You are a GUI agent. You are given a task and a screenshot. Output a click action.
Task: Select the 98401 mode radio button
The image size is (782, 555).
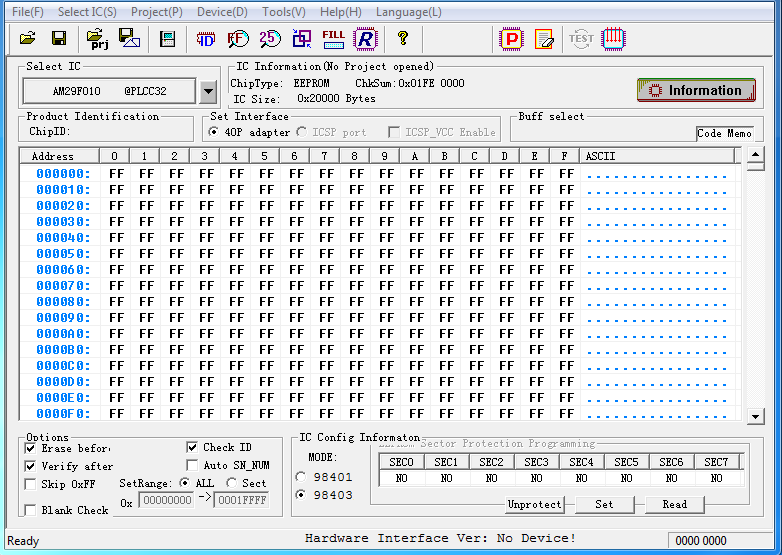(x=301, y=476)
